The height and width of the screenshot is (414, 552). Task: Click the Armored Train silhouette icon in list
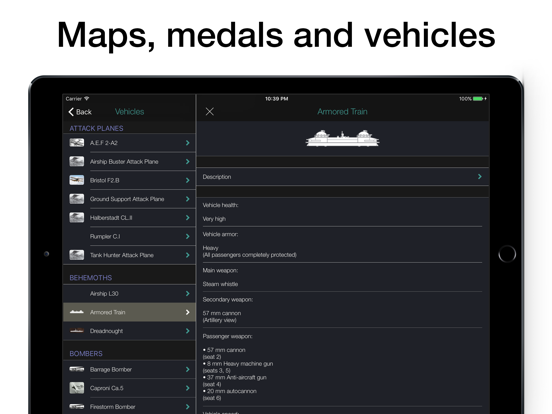click(77, 312)
